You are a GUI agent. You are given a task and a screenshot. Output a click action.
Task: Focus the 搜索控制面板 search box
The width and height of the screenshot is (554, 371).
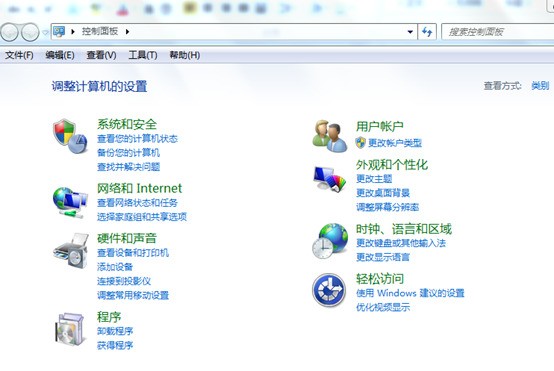(x=497, y=32)
